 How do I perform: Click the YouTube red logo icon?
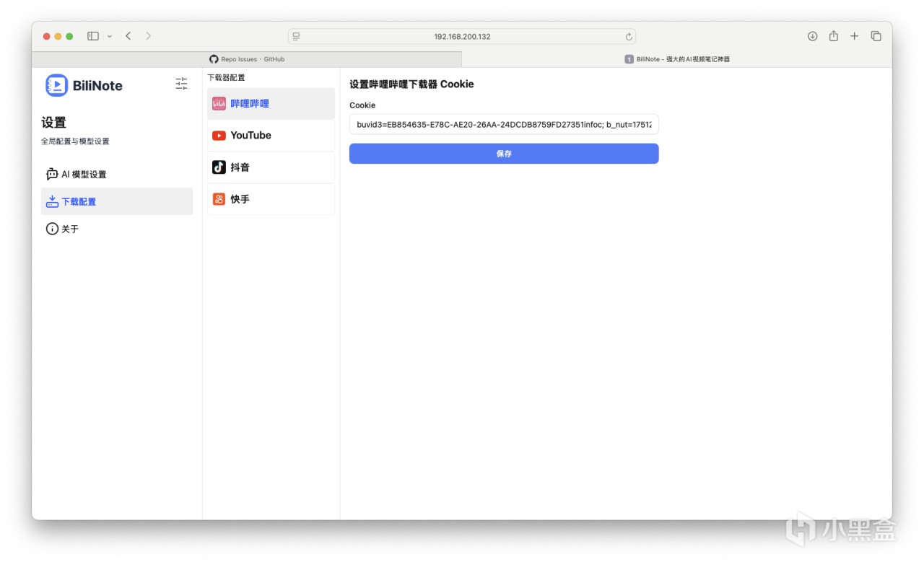click(x=219, y=136)
